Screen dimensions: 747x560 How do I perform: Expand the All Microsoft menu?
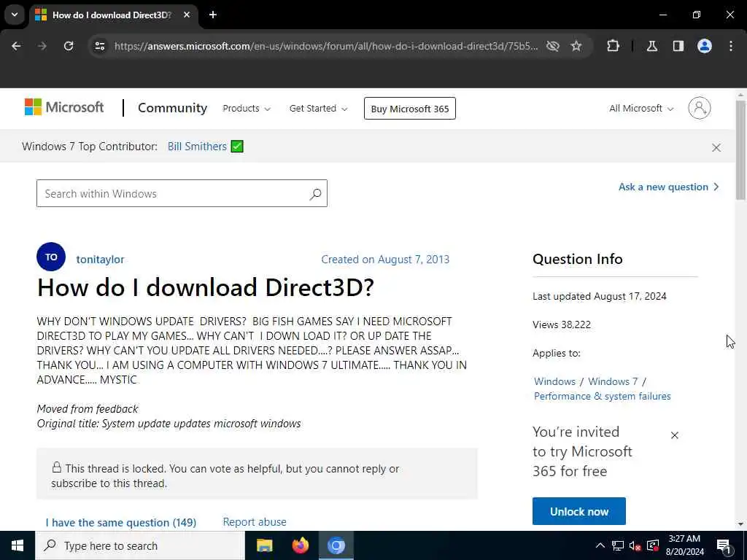pyautogui.click(x=641, y=108)
